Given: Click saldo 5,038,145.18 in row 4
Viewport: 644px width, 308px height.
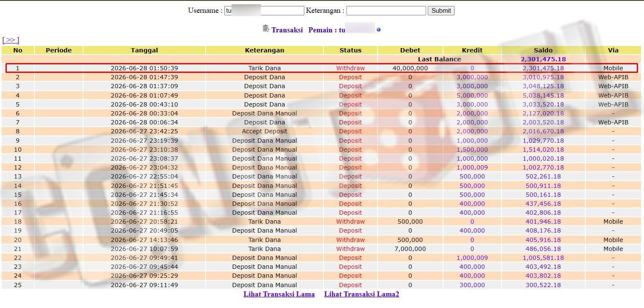Looking at the screenshot, I should (x=543, y=95).
